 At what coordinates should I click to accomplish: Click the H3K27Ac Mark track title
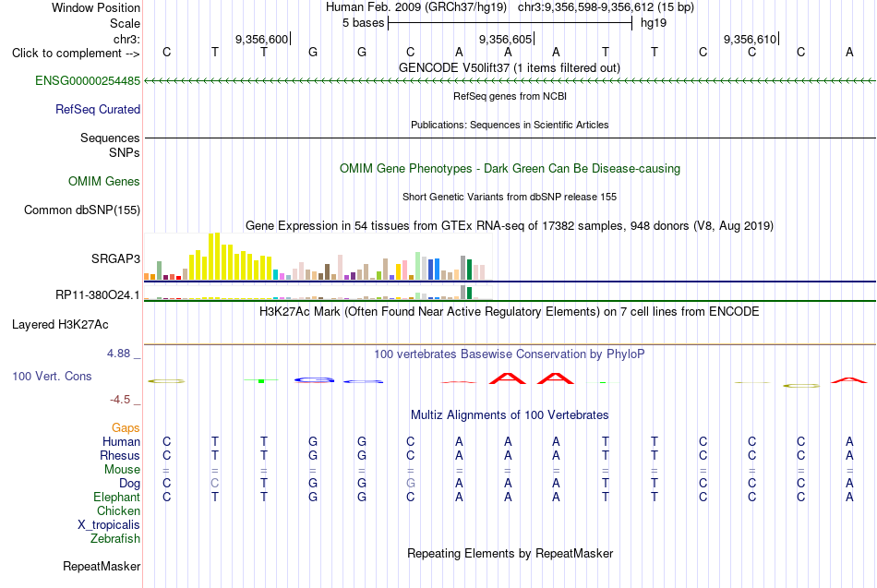[x=509, y=311]
